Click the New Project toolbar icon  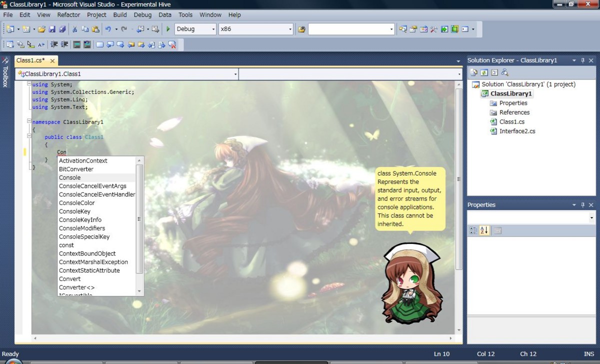point(10,29)
